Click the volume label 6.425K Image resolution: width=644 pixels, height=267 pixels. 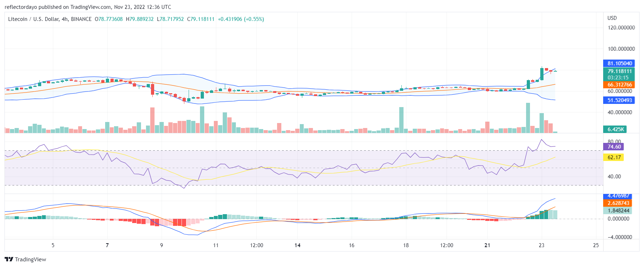pyautogui.click(x=615, y=129)
